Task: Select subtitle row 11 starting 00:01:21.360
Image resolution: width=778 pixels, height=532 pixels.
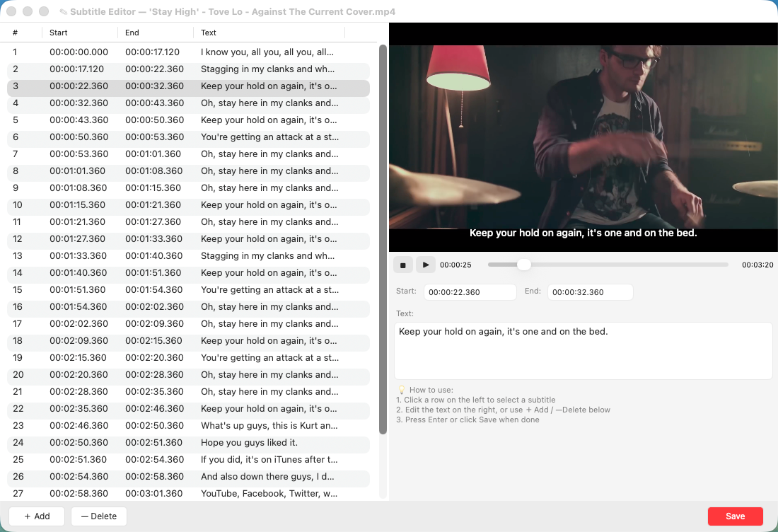Action: (189, 222)
